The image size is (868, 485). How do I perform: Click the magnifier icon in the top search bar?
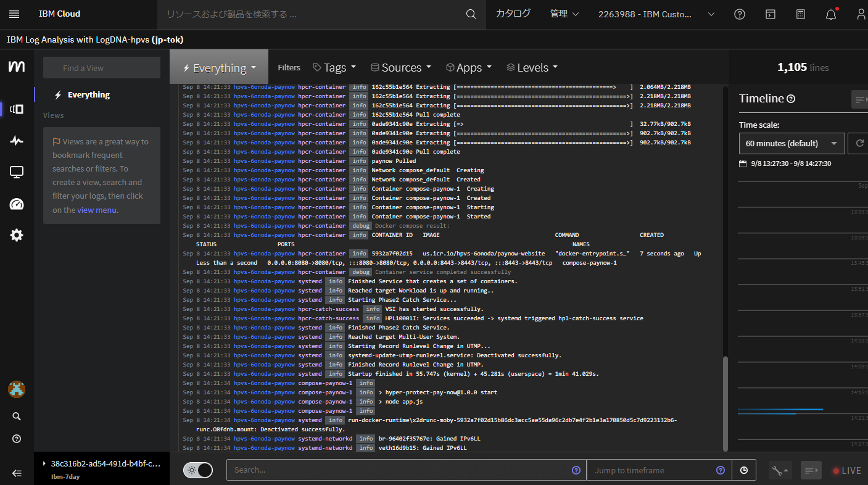click(471, 14)
